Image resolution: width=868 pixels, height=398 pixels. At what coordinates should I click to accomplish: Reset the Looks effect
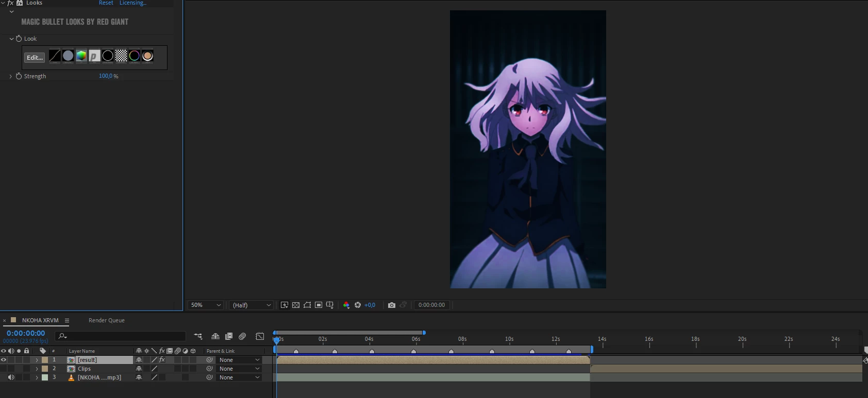coord(106,3)
